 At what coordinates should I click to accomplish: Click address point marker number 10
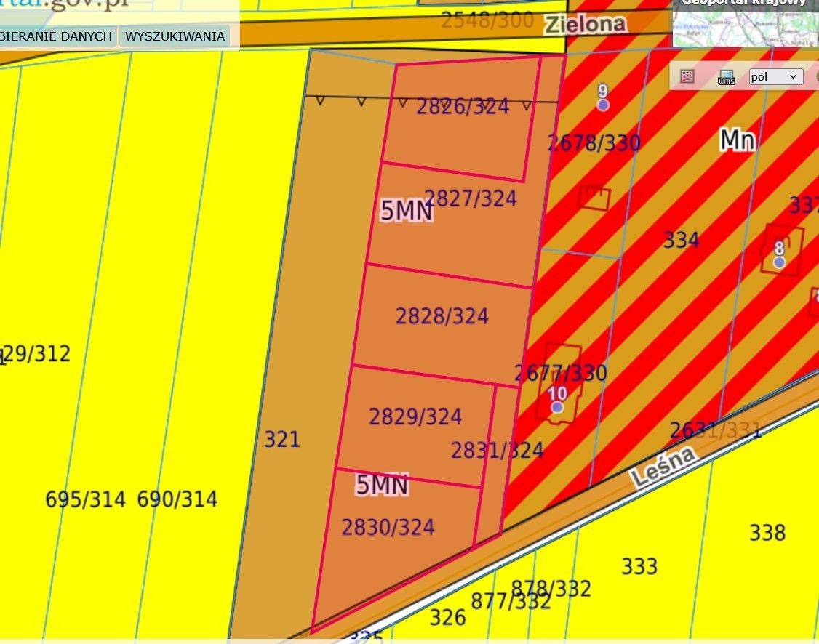click(557, 407)
